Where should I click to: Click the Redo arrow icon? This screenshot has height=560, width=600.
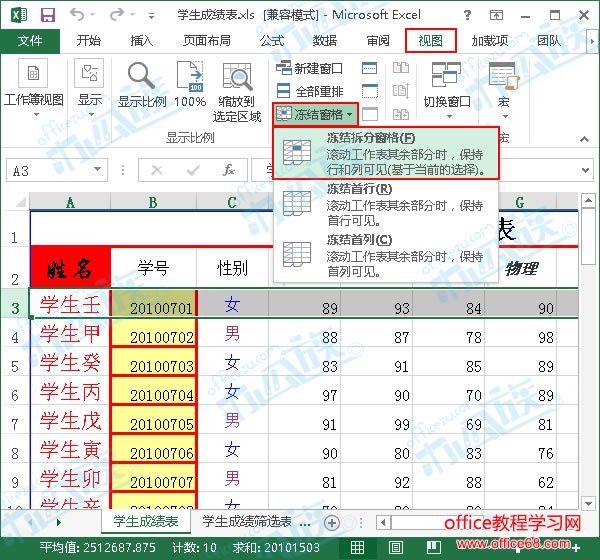117,15
